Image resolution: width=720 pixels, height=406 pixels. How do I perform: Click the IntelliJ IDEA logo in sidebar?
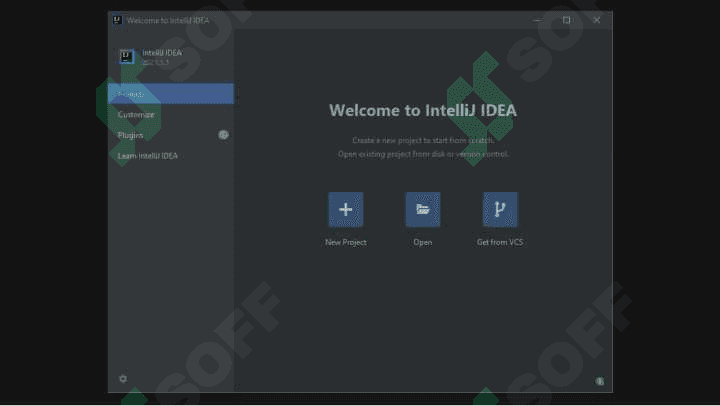pos(127,56)
